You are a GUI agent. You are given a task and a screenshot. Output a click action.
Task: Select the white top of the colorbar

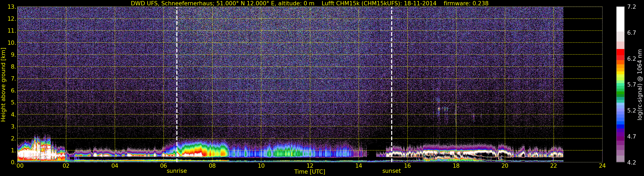point(620,19)
